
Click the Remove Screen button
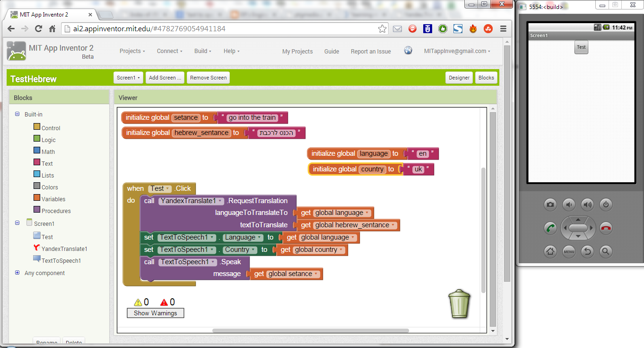pos(208,78)
